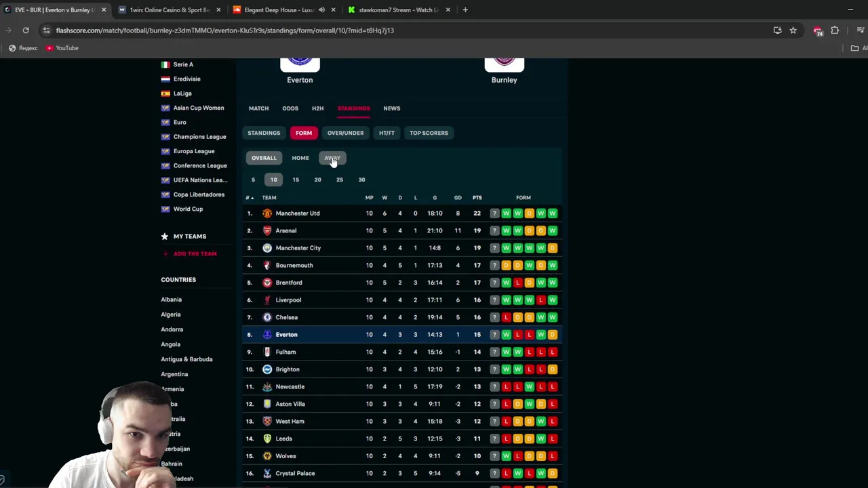Viewport: 868px width, 488px height.
Task: Open the Eredivisie link in the sidebar
Action: [186, 79]
